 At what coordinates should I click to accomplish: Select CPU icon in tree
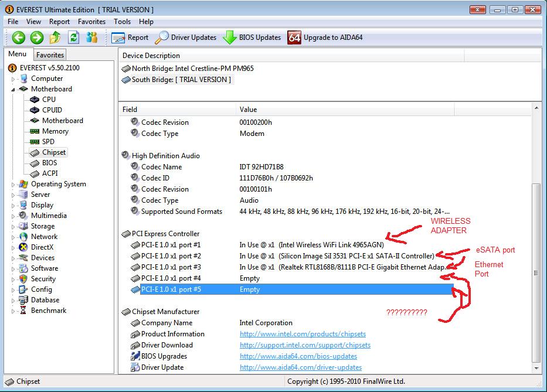coord(35,100)
